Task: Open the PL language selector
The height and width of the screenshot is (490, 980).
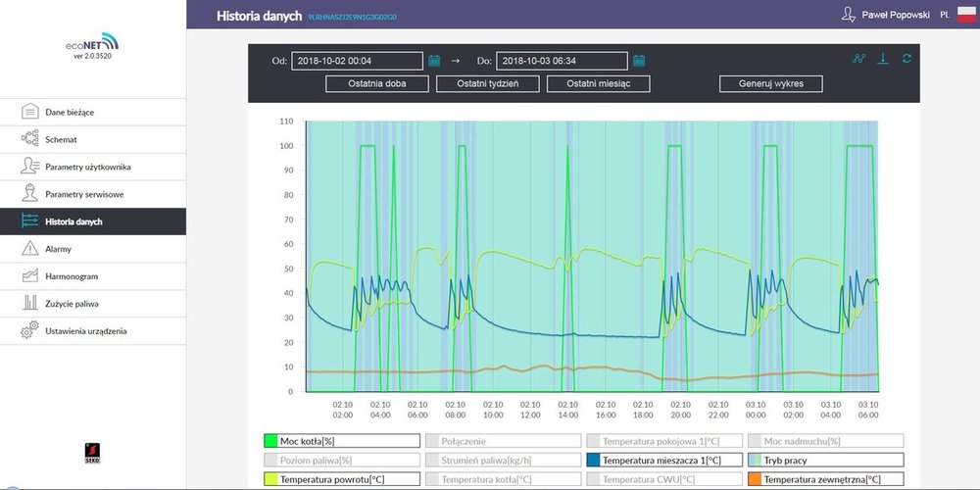Action: point(944,15)
